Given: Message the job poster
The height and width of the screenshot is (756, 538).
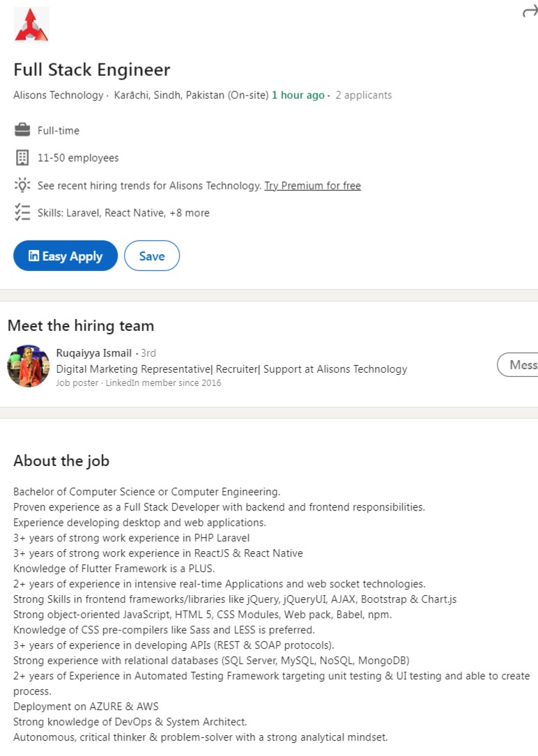Looking at the screenshot, I should click(519, 364).
